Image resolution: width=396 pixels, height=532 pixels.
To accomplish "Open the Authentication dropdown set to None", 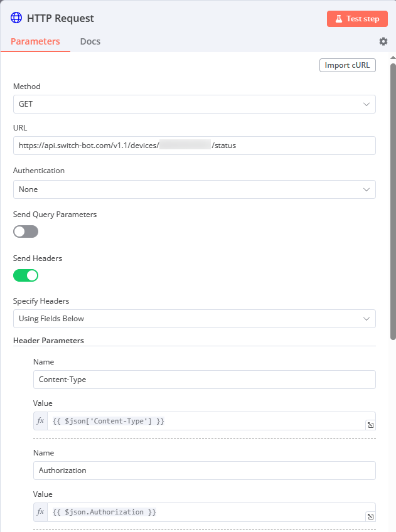I will tap(195, 189).
